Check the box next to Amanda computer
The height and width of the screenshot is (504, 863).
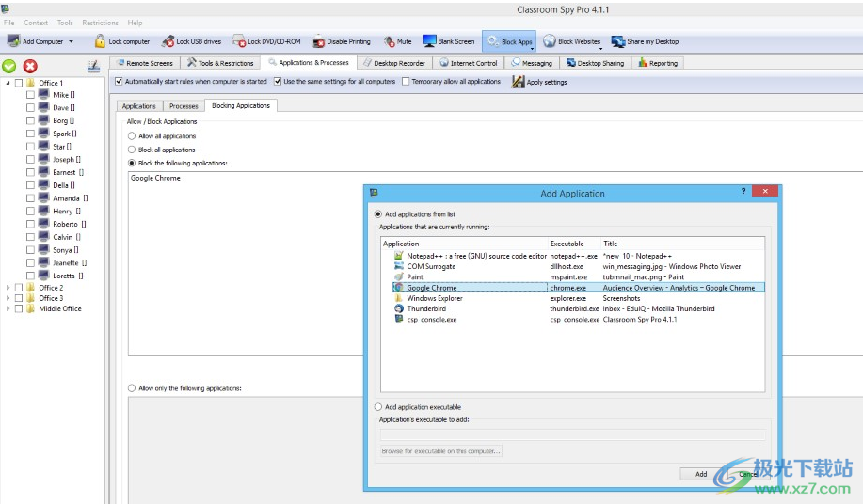click(x=30, y=197)
